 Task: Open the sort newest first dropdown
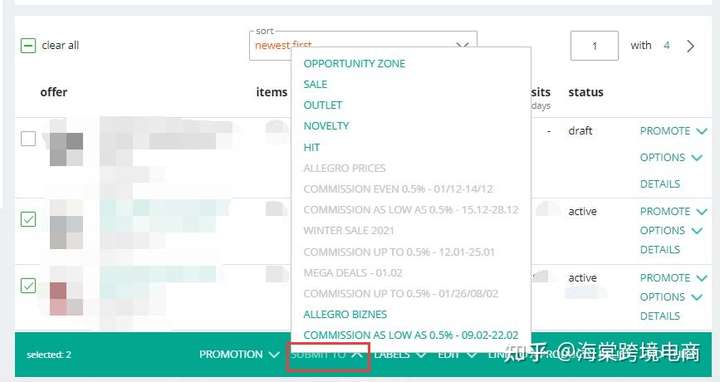coord(363,45)
